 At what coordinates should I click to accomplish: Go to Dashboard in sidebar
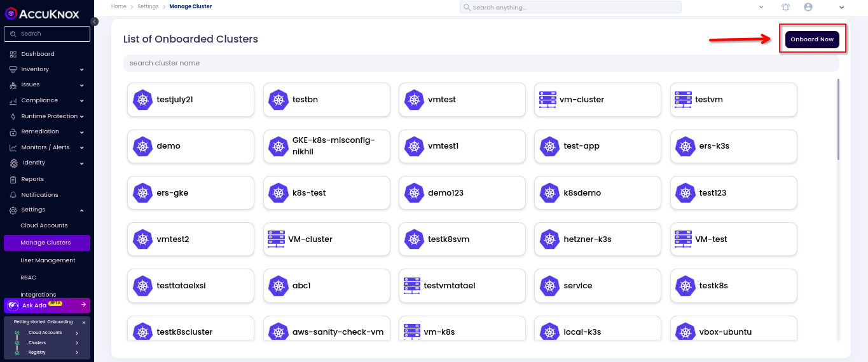tap(38, 54)
